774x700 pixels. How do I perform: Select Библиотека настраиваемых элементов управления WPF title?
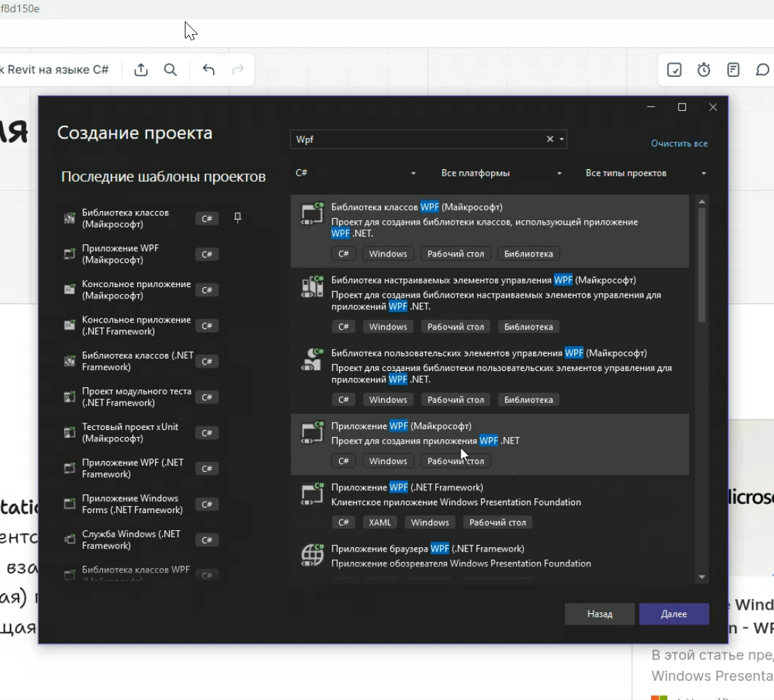pos(483,280)
